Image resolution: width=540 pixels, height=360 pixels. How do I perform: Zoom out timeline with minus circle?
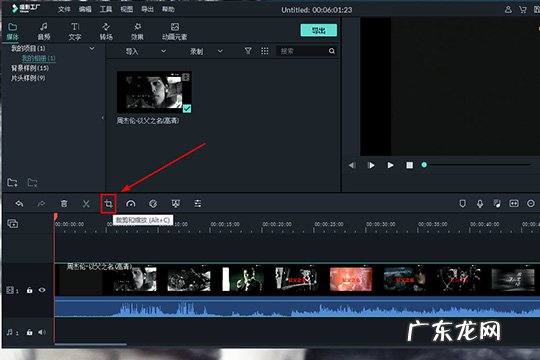pos(531,204)
